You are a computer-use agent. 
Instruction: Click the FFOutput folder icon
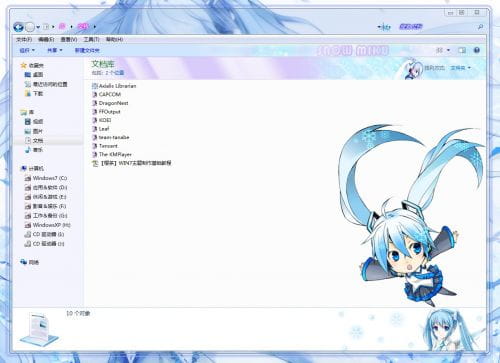[x=95, y=112]
